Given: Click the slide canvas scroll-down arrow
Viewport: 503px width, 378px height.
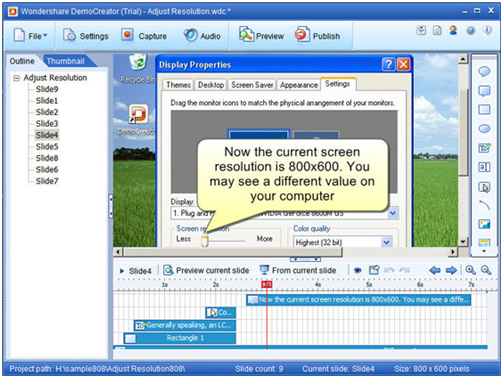Looking at the screenshot, I should tap(463, 242).
